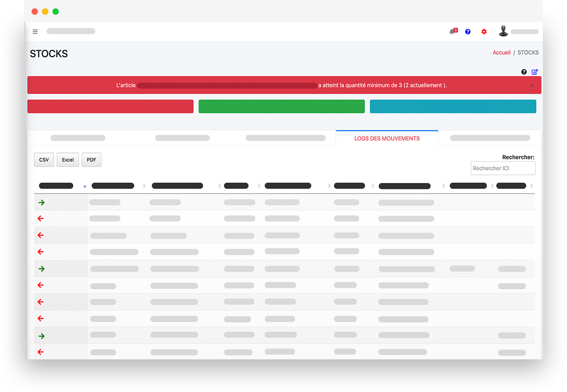Click red outgoing arrow in eighth row
Viewport: 567px width, 392px height.
40,318
